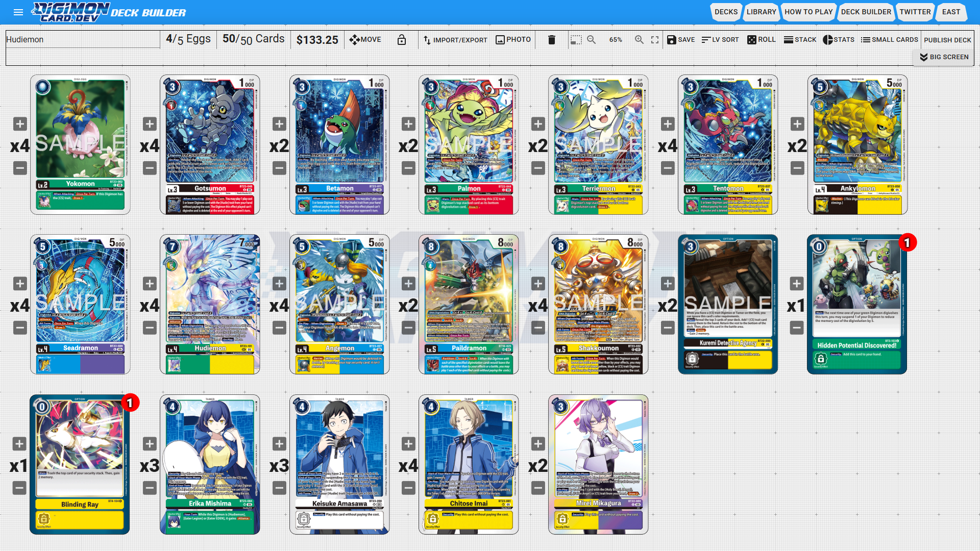
Task: Click the selection marquee icon
Action: click(x=576, y=40)
